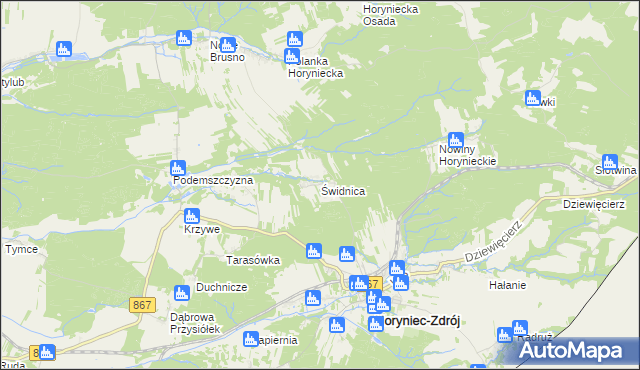Select the Słotwina place label
Image resolution: width=640 pixels, height=370 pixels.
616,171
